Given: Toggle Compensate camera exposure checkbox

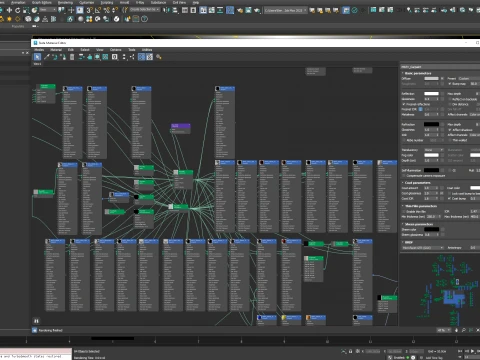Looking at the screenshot, I should pos(404,176).
